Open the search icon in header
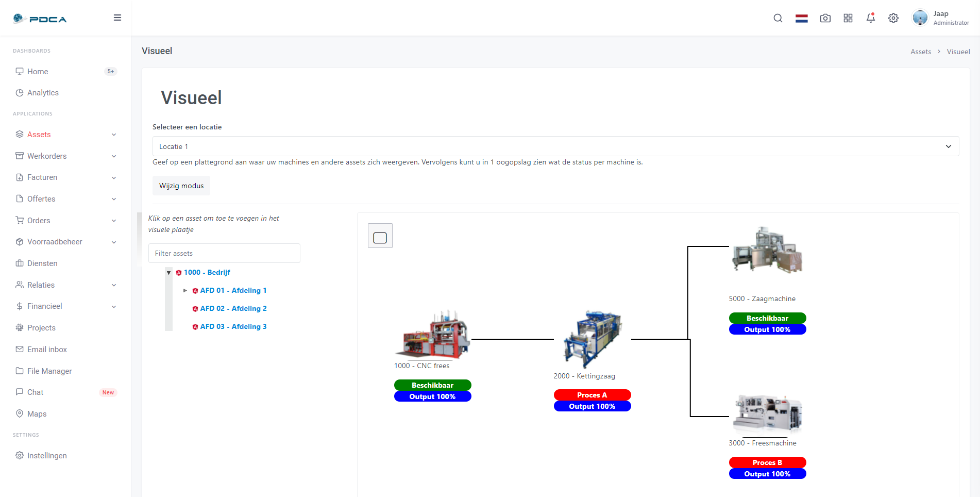 778,19
